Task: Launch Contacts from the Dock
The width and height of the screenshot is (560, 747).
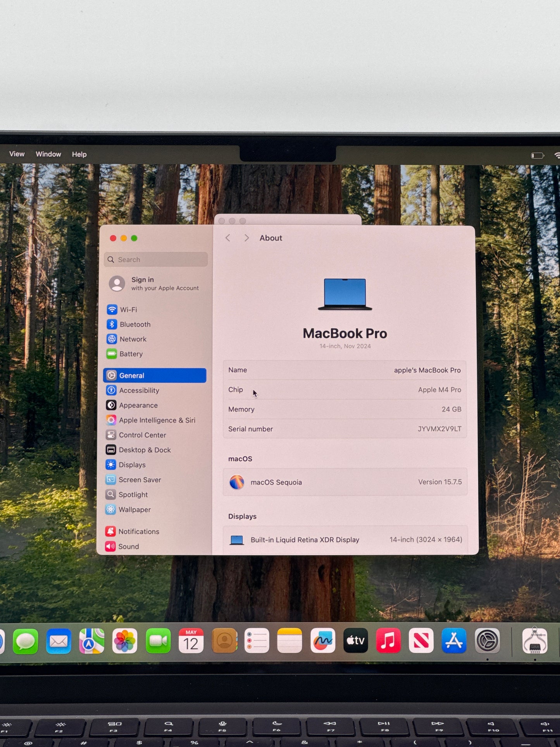Action: pyautogui.click(x=224, y=641)
